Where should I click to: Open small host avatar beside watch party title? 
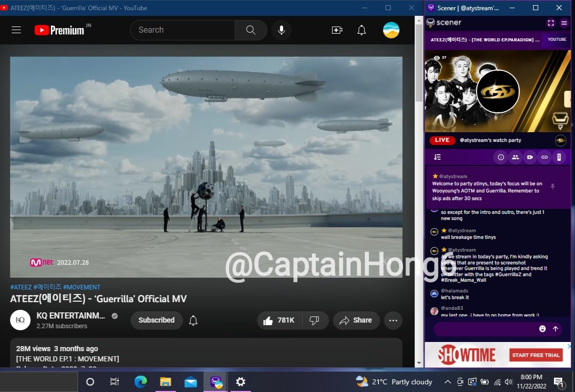560,140
